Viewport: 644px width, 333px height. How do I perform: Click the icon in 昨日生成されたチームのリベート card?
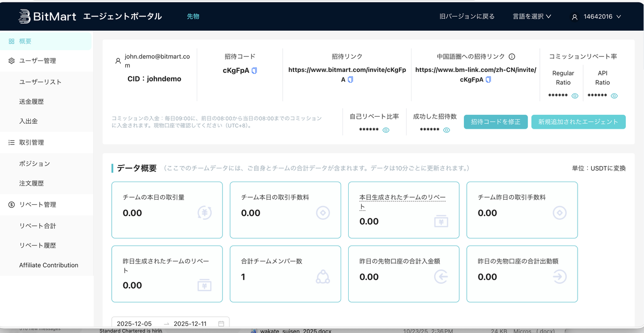204,285
